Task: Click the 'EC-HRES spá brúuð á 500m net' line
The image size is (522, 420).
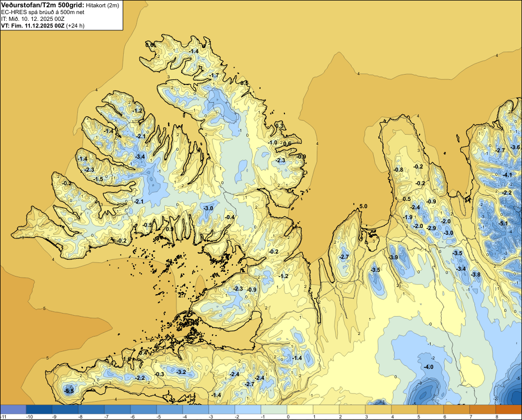Action: tap(43, 12)
